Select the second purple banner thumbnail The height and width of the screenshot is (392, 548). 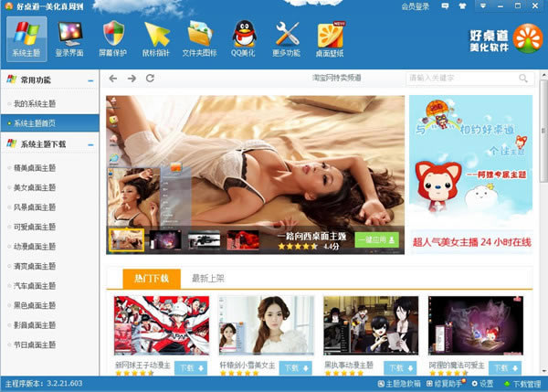click(x=165, y=240)
